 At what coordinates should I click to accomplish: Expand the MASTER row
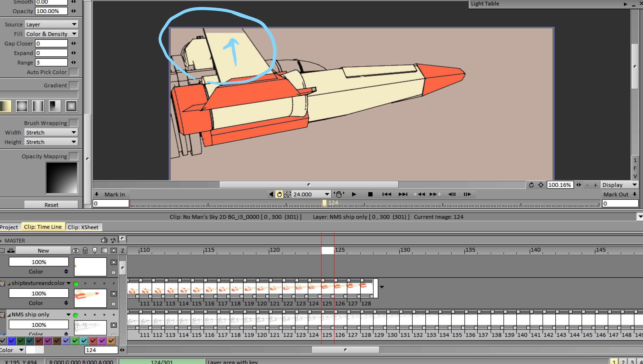(x=1, y=240)
